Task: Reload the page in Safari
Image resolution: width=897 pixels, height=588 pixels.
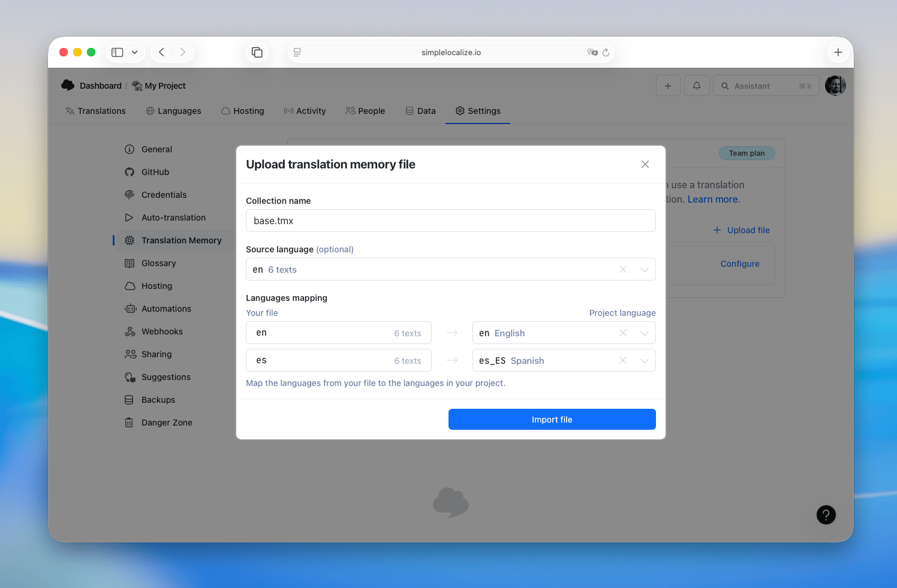Action: [606, 53]
